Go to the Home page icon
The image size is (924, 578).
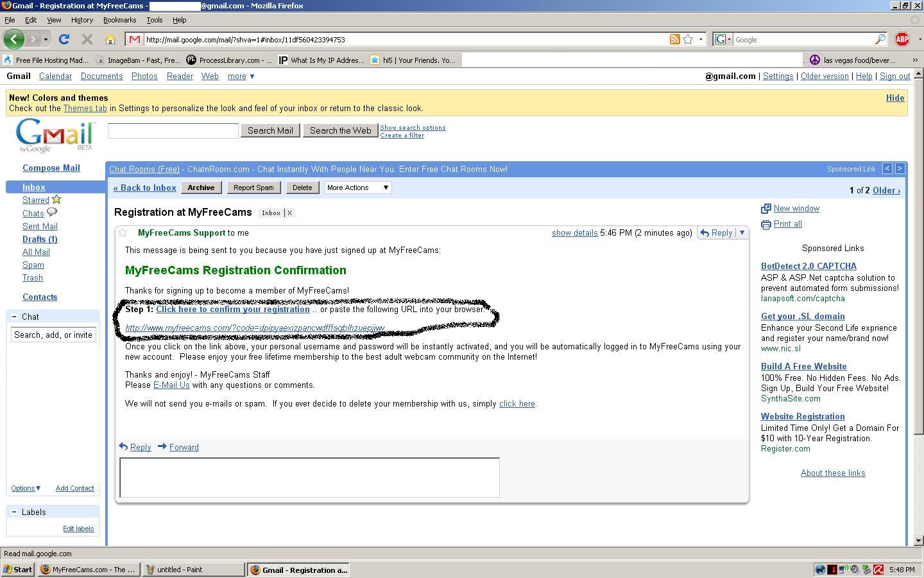click(x=110, y=39)
